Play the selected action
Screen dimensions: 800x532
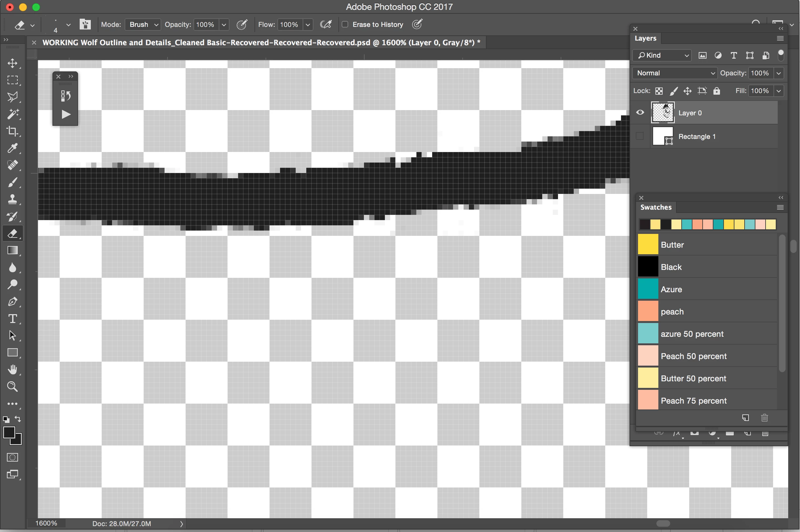click(66, 114)
